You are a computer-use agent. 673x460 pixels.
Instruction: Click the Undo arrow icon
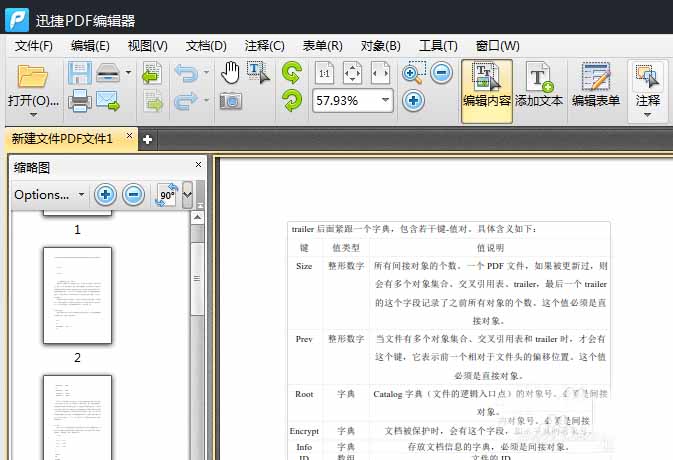pyautogui.click(x=186, y=73)
